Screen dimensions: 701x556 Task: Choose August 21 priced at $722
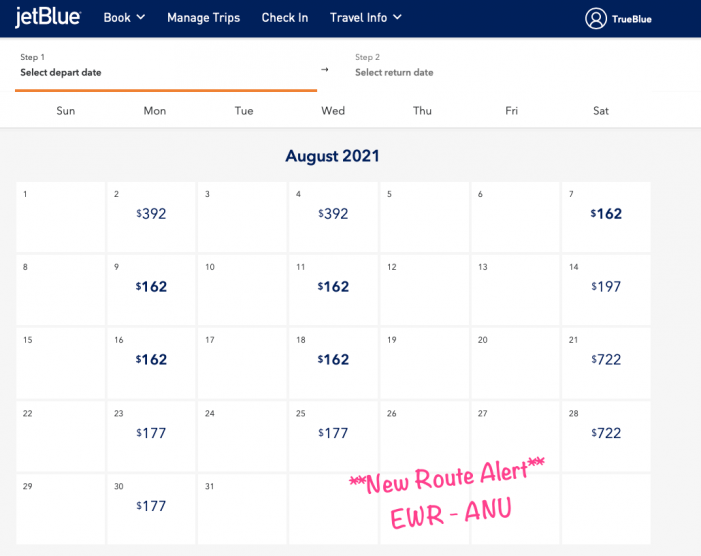pos(605,359)
